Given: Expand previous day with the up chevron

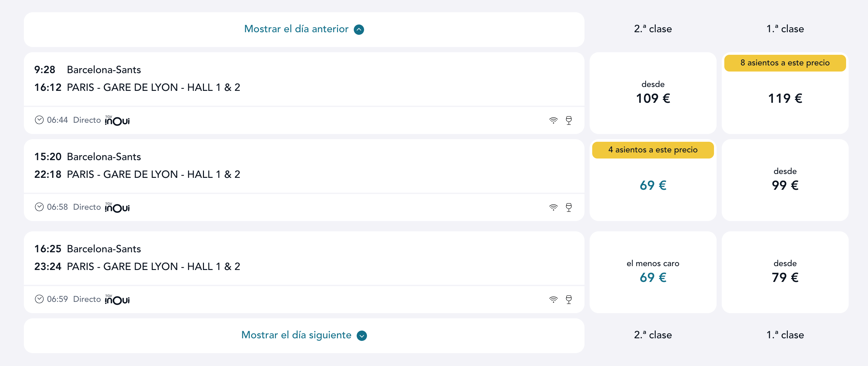Looking at the screenshot, I should [x=359, y=29].
